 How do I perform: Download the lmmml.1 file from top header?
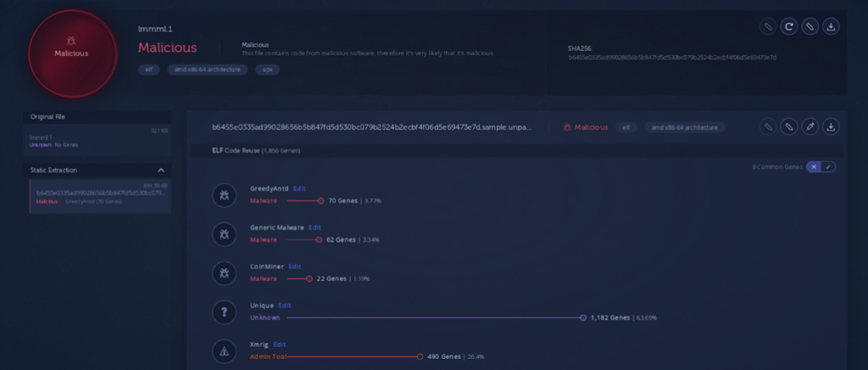click(831, 26)
